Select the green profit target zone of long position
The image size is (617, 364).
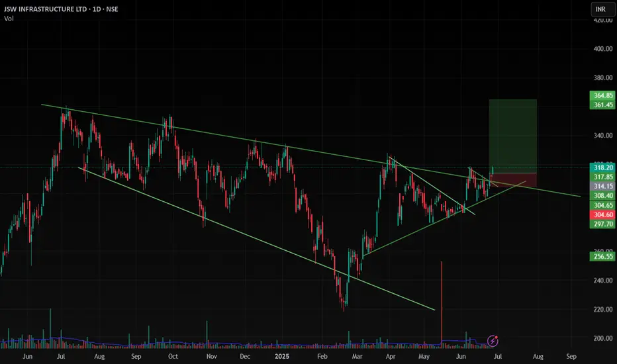click(x=512, y=136)
